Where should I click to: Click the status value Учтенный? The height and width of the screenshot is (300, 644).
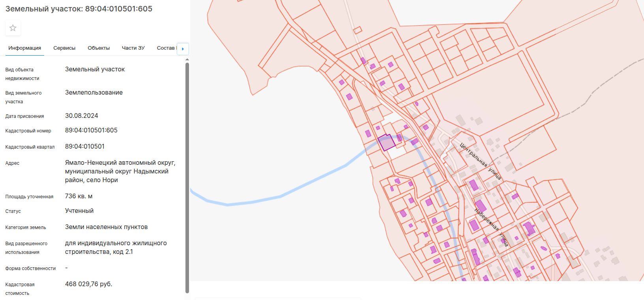tap(79, 211)
